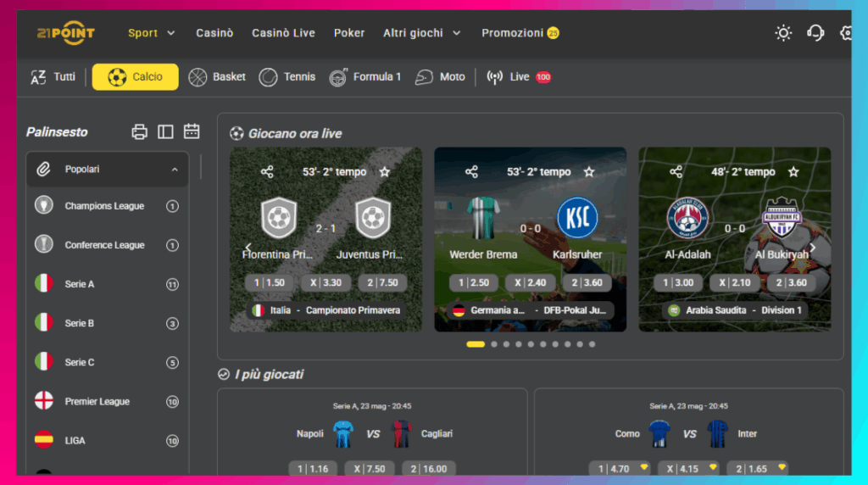Viewport: 868px width, 485px height.
Task: Toggle the Palinsesto panel layout icon
Action: tap(165, 131)
